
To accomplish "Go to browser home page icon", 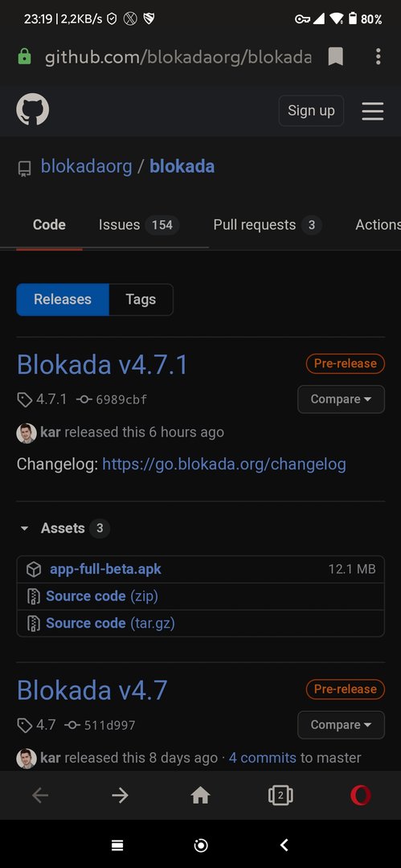I will tap(201, 796).
